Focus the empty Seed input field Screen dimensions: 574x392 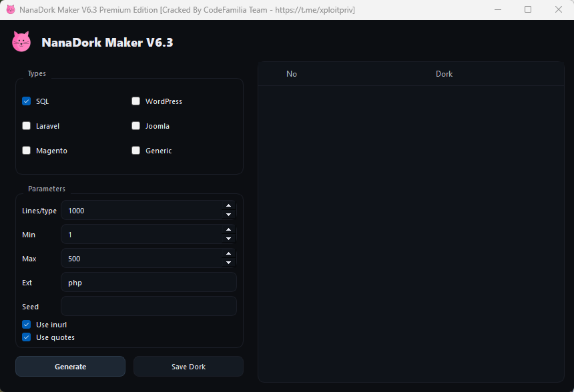pyautogui.click(x=148, y=307)
